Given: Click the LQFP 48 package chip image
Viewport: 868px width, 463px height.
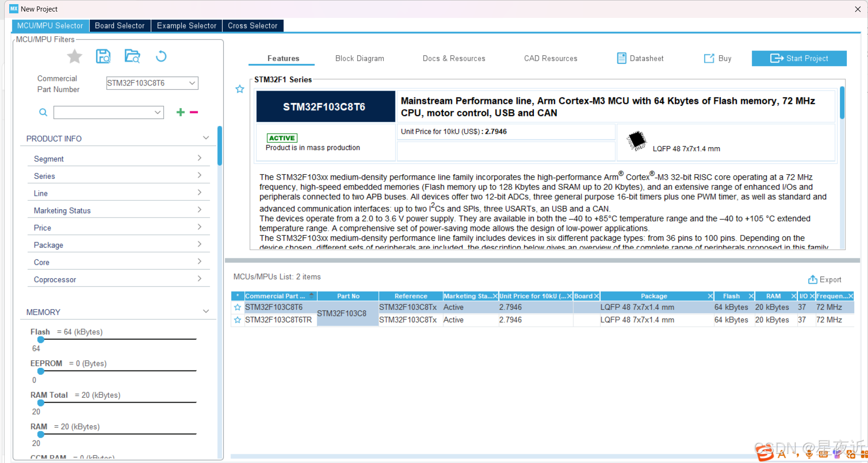Looking at the screenshot, I should [x=637, y=141].
